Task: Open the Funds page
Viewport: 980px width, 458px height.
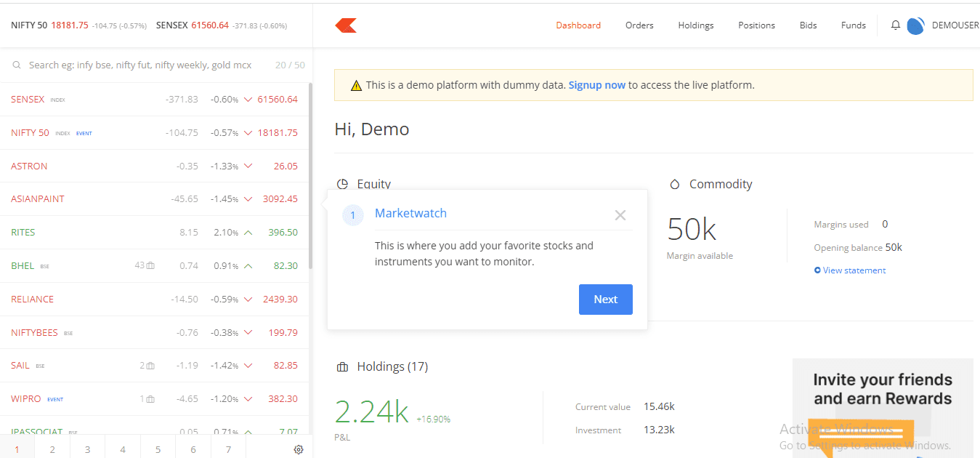Action: (x=854, y=25)
